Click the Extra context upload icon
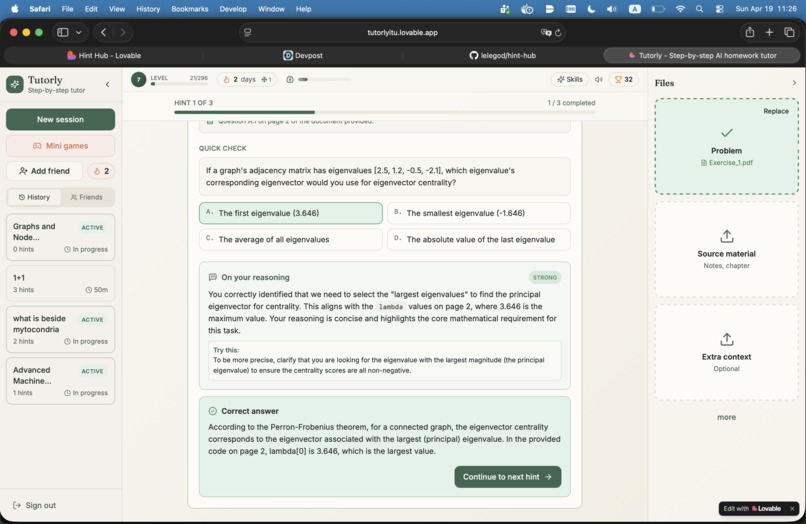This screenshot has height=524, width=806. (726, 339)
